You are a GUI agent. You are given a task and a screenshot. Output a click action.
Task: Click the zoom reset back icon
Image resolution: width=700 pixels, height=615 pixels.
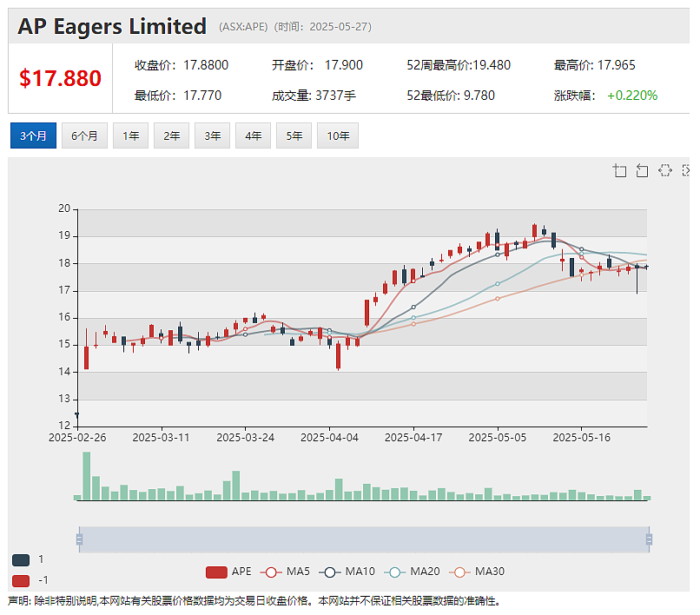[642, 170]
